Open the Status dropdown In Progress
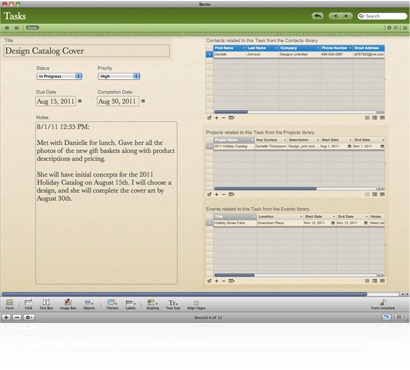The width and height of the screenshot is (410, 370). 59,76
